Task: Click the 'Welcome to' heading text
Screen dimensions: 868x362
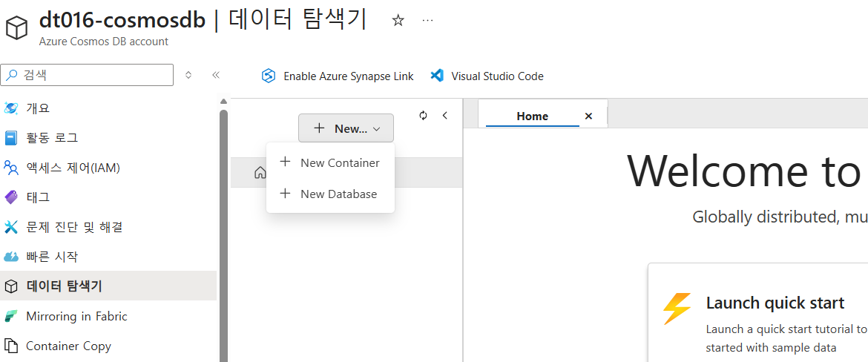Action: click(743, 171)
